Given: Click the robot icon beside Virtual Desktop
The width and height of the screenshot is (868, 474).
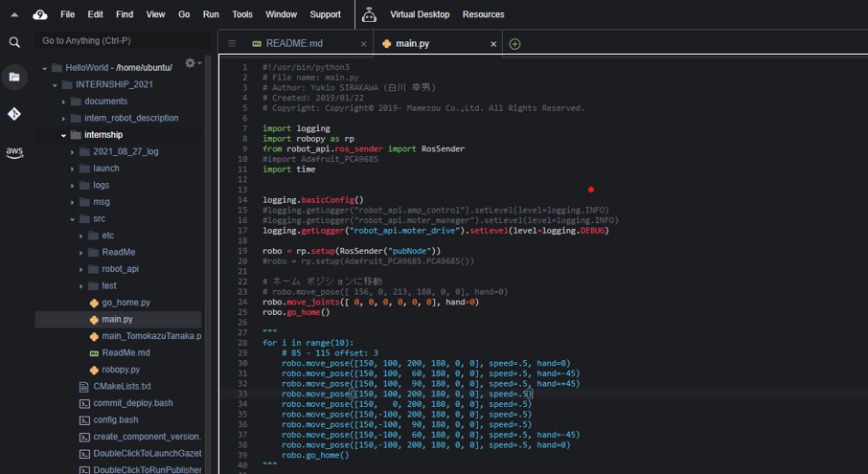Looking at the screenshot, I should (369, 14).
